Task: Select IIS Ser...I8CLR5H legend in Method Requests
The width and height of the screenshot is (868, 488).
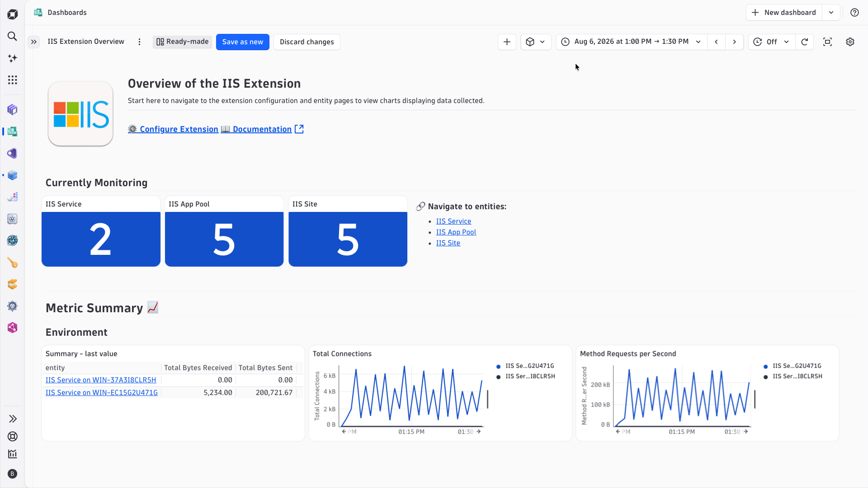Action: tap(793, 376)
